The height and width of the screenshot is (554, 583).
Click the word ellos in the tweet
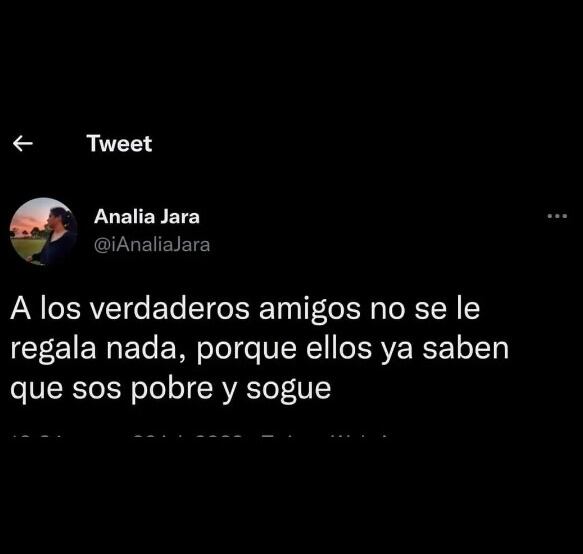(339, 348)
